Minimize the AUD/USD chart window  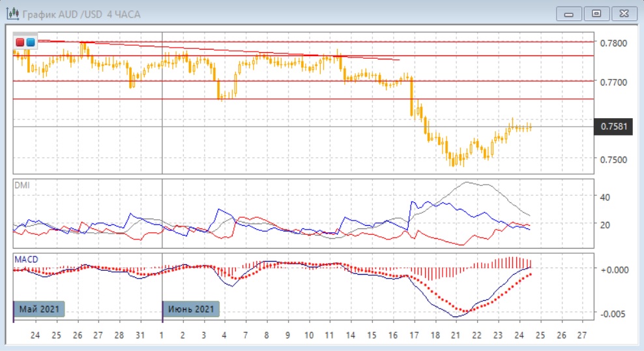(570, 14)
